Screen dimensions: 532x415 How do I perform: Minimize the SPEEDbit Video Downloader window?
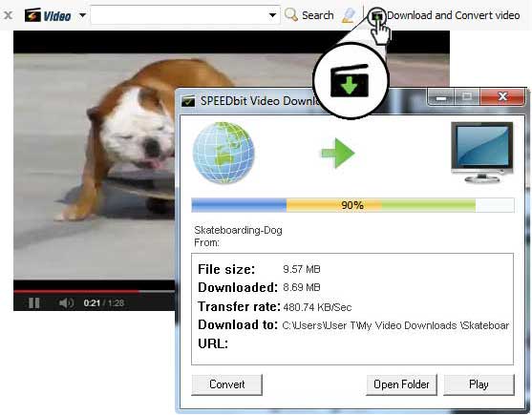click(441, 97)
